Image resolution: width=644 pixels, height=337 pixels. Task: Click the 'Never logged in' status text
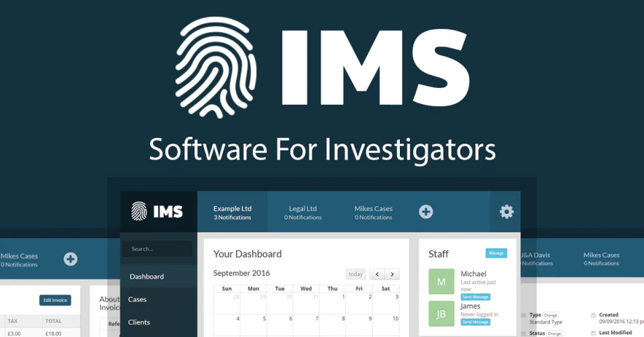pos(479,314)
